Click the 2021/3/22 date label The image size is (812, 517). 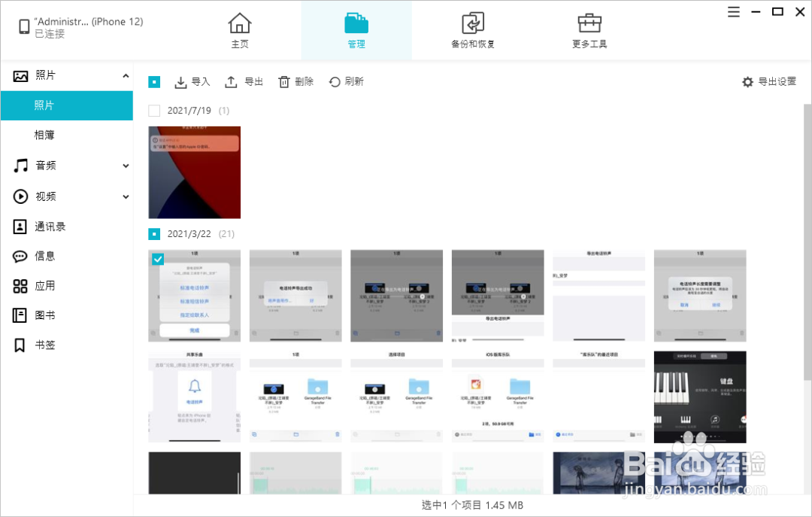click(x=189, y=234)
